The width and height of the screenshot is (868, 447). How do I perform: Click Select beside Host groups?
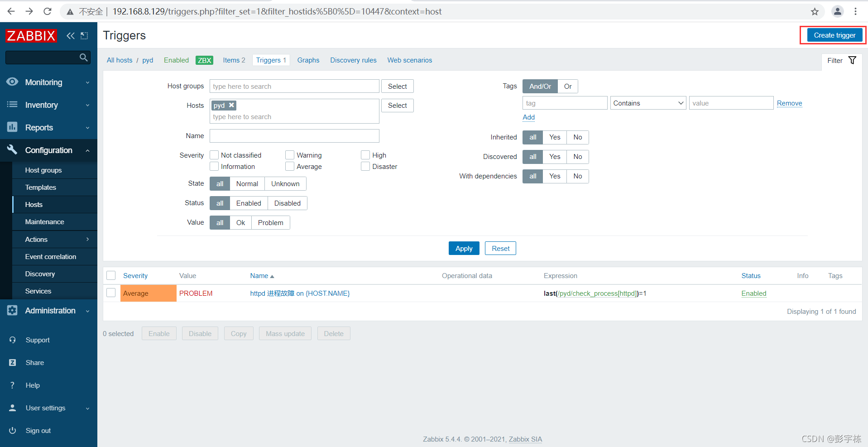tap(397, 86)
